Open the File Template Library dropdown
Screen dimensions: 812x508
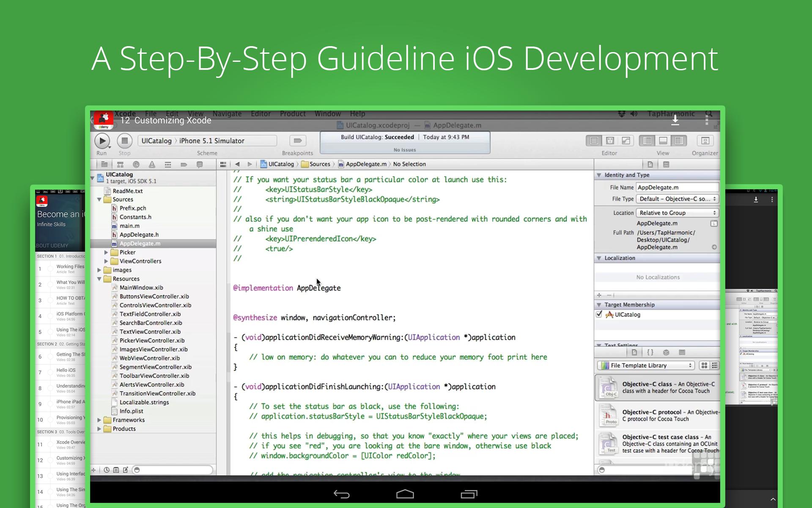(646, 365)
